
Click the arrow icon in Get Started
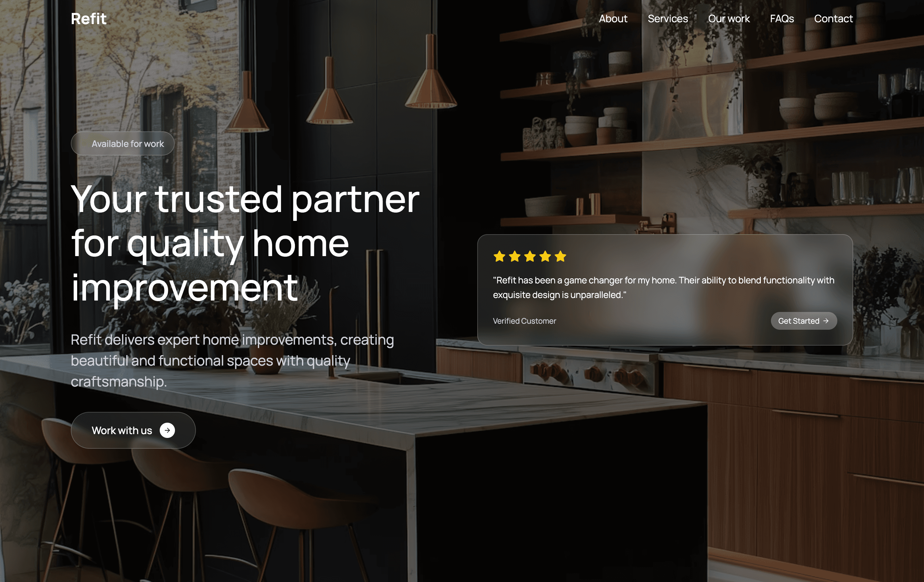click(826, 321)
